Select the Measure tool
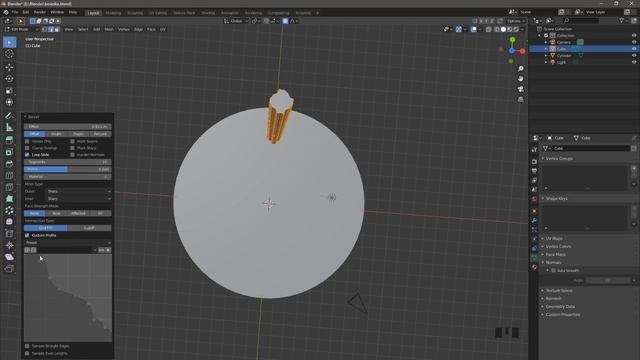The height and width of the screenshot is (360, 640). pyautogui.click(x=9, y=128)
